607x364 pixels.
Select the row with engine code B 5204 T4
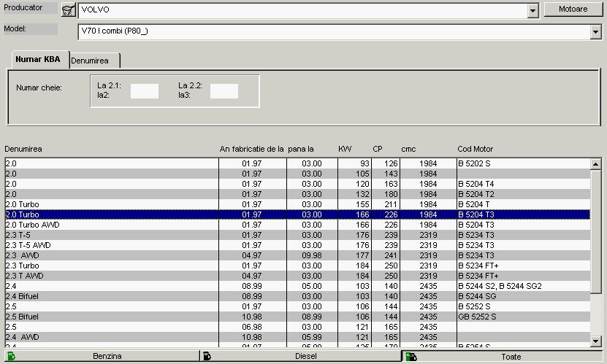pyautogui.click(x=297, y=184)
